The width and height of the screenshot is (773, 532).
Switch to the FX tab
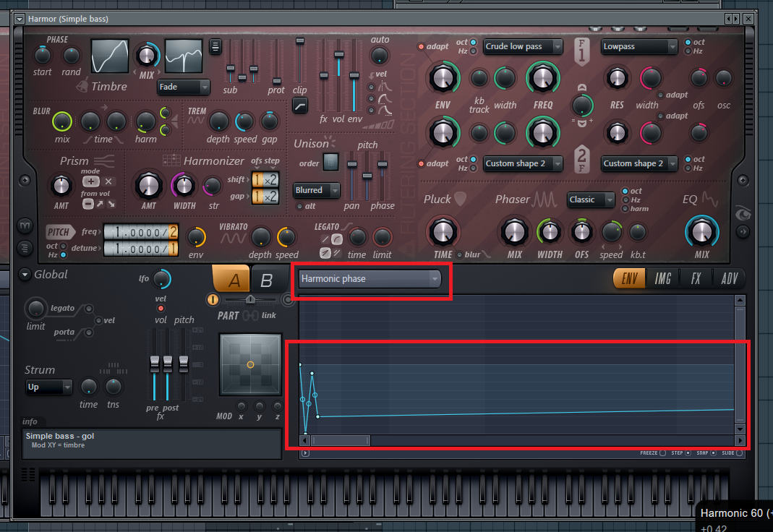pos(696,278)
